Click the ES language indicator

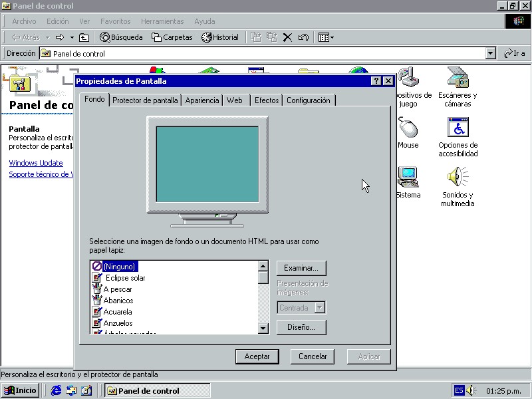click(459, 390)
